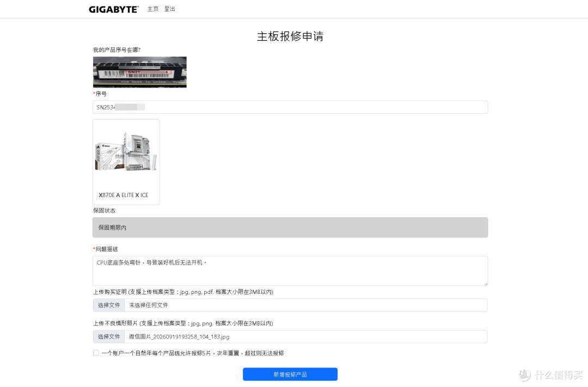The height and width of the screenshot is (387, 588).
Task: Click the 保固期限内 warranty status field
Action: (290, 228)
